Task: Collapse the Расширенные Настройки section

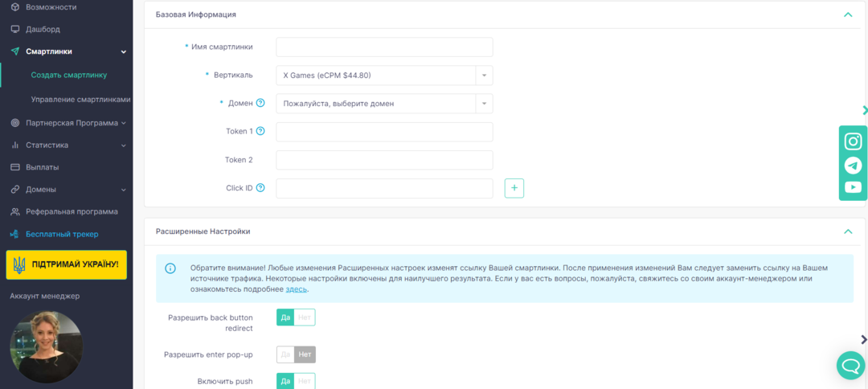Action: 847,231
